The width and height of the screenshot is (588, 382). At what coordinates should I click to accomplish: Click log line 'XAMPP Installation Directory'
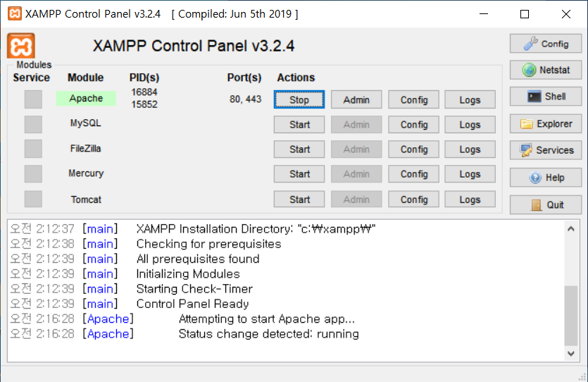256,229
